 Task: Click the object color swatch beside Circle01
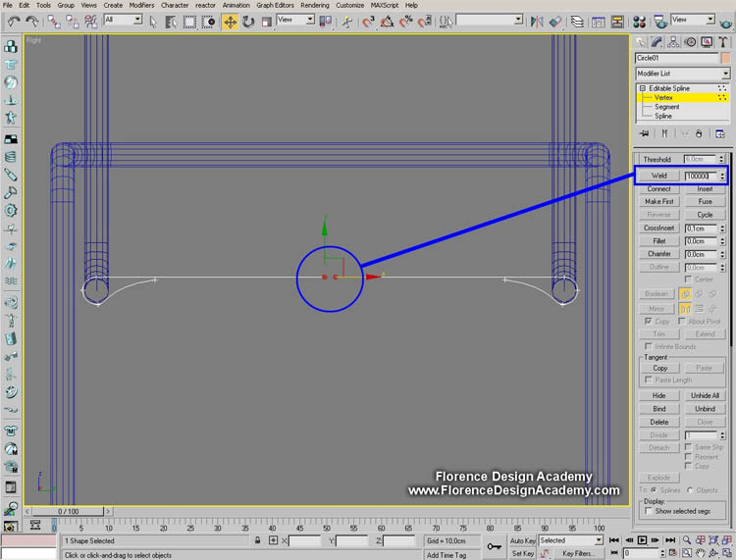point(726,58)
